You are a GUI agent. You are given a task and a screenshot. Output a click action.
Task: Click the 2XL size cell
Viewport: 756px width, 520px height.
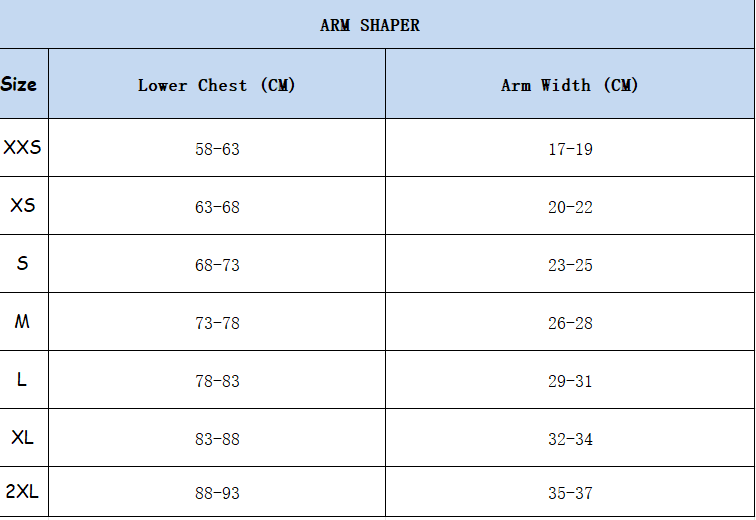pyautogui.click(x=24, y=492)
